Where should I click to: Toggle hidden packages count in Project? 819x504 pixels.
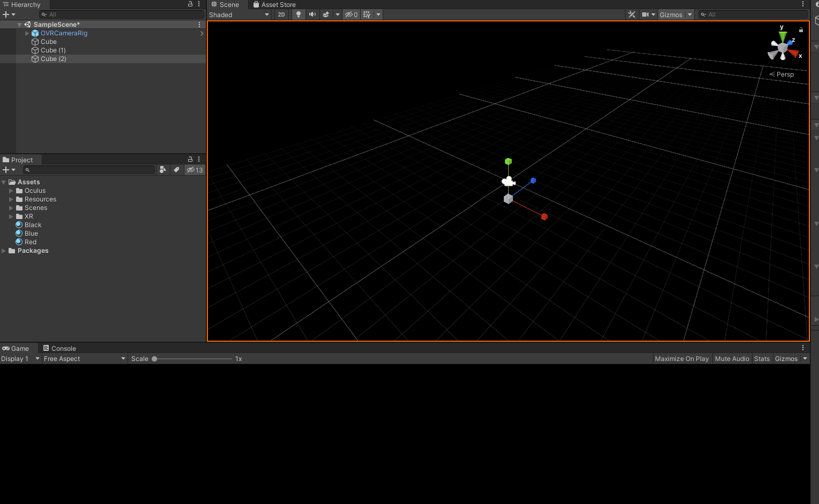[195, 170]
